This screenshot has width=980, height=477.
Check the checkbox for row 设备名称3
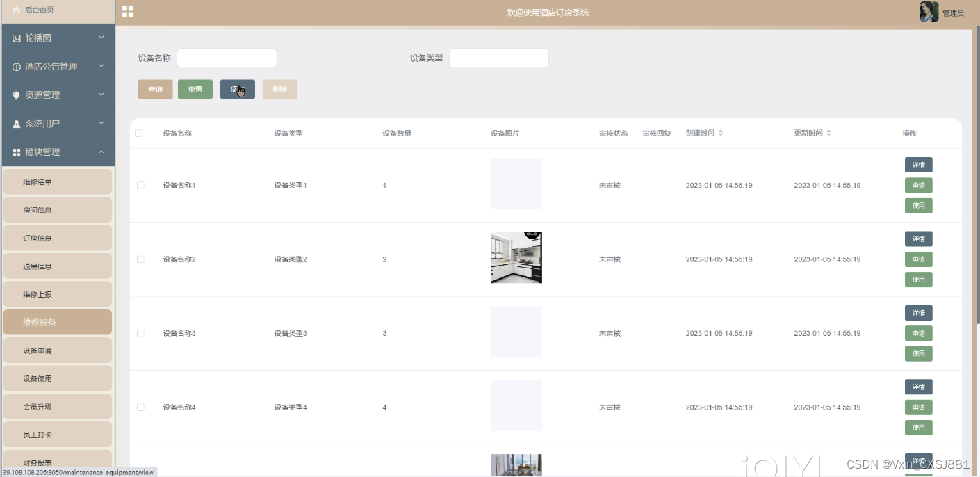click(x=140, y=334)
